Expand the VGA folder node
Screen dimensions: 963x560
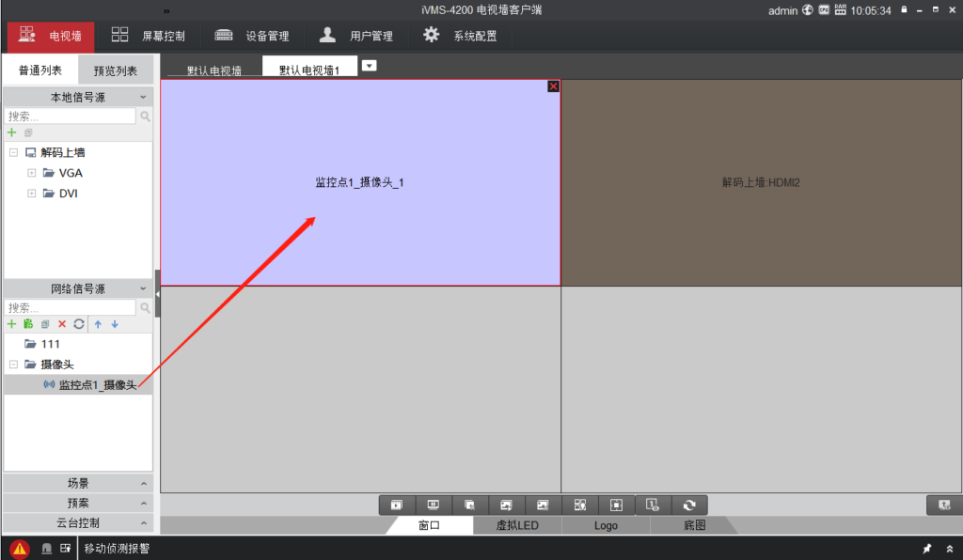tap(32, 173)
